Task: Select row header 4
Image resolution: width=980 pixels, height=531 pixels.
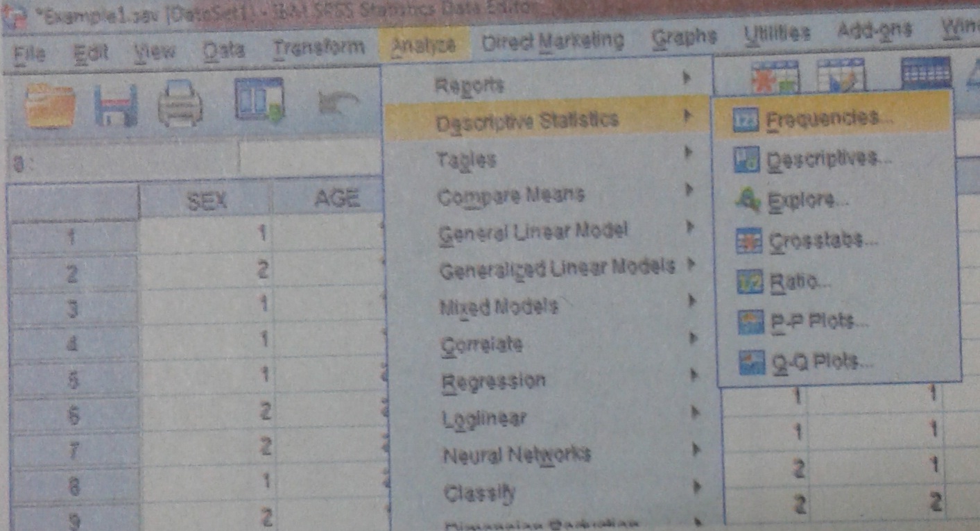Action: [74, 345]
